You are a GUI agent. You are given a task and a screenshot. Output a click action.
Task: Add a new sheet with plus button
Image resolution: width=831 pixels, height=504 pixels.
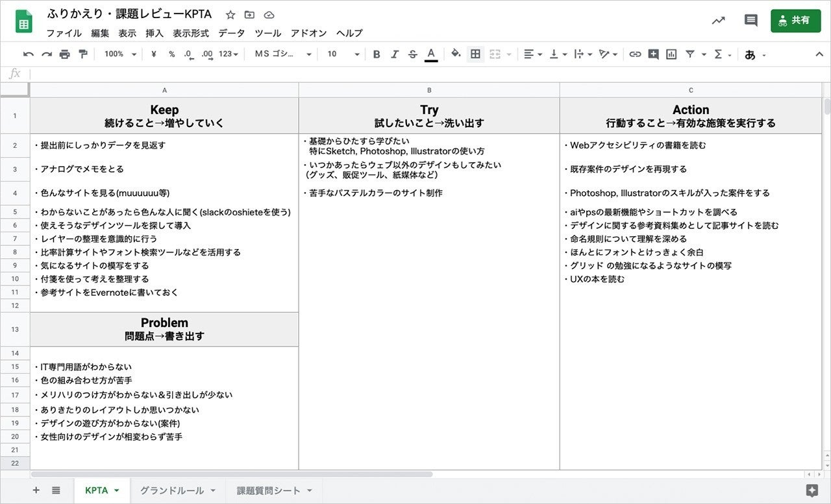click(x=36, y=490)
